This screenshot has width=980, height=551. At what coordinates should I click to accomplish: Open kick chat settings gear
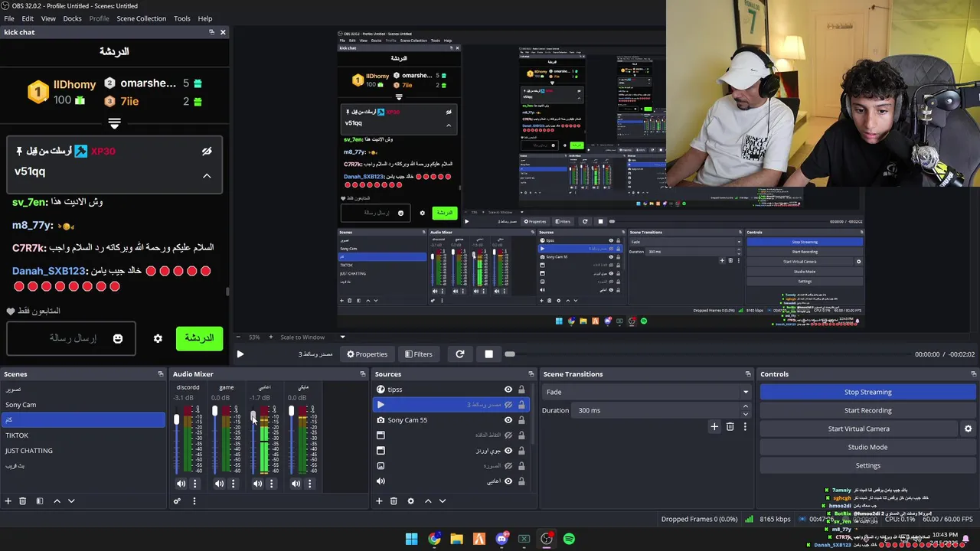pyautogui.click(x=158, y=338)
